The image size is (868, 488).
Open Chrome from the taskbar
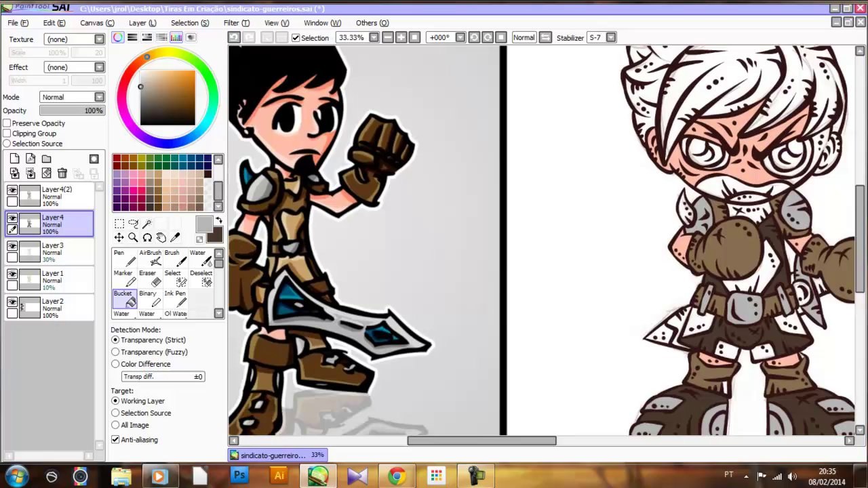point(397,476)
